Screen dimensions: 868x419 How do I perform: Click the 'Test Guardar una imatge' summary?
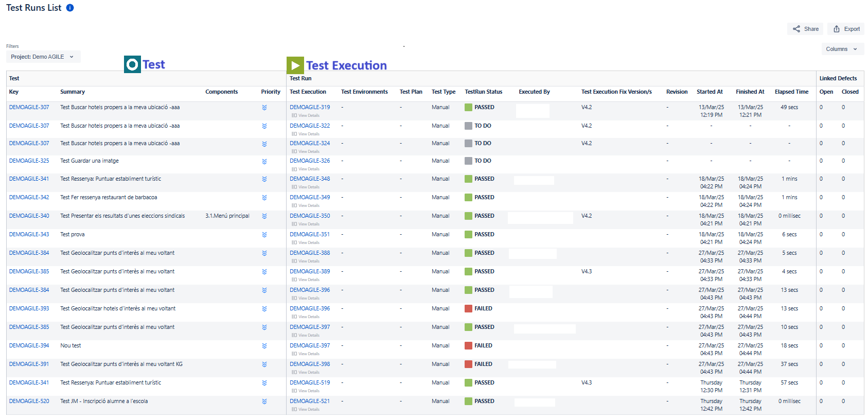(x=90, y=161)
